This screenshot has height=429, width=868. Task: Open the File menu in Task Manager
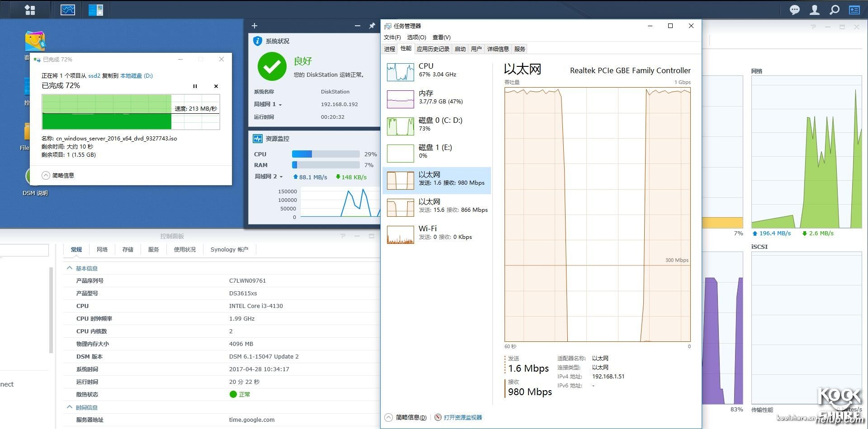(392, 37)
